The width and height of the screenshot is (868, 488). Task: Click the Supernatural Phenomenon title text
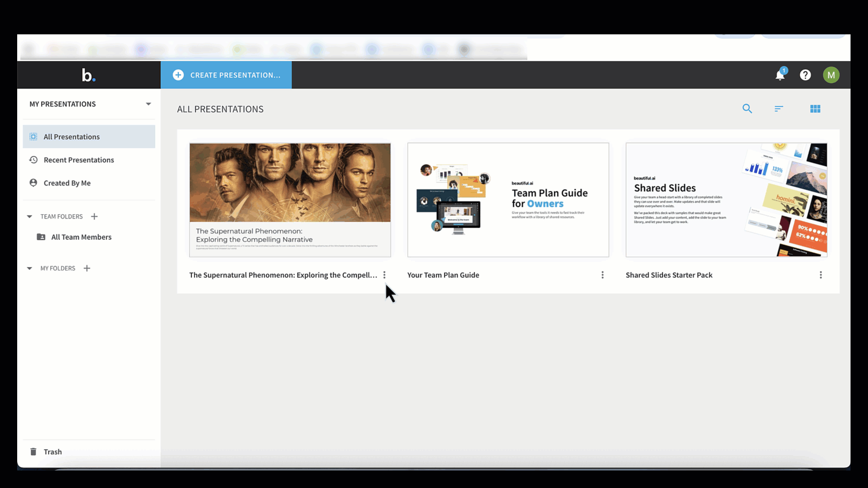click(283, 275)
